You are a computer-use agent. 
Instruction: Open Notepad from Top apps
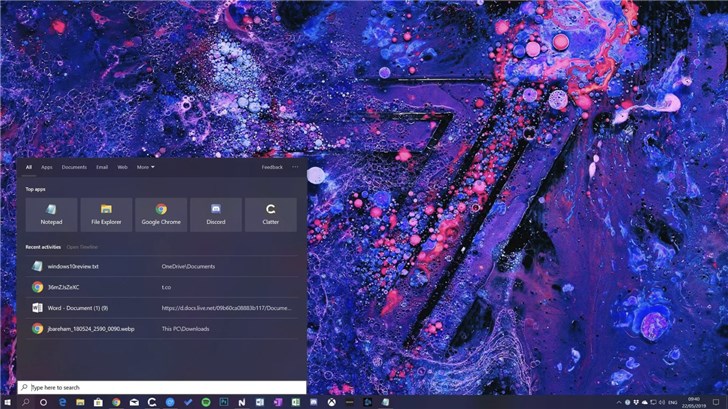pos(51,214)
